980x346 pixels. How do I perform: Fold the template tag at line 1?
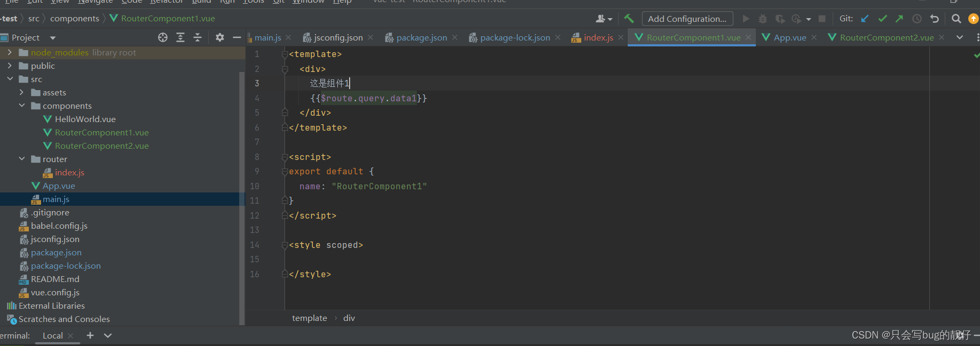pyautogui.click(x=284, y=54)
